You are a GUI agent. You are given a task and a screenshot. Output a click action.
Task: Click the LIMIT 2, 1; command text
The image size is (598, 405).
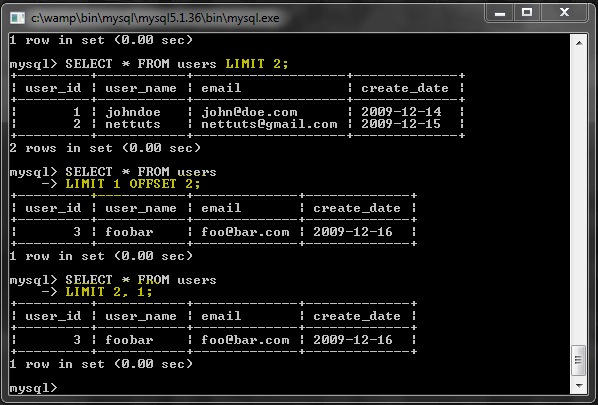109,292
